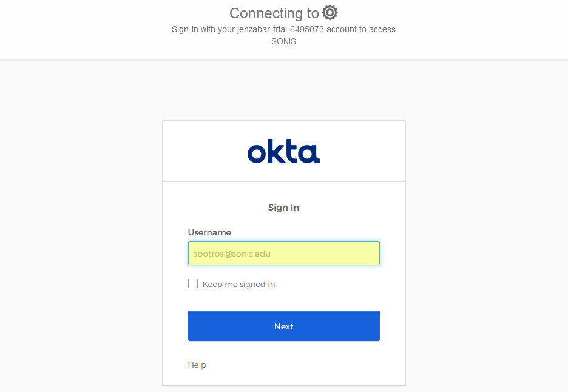568x392 pixels.
Task: Click the Okta logo
Action: [x=283, y=152]
